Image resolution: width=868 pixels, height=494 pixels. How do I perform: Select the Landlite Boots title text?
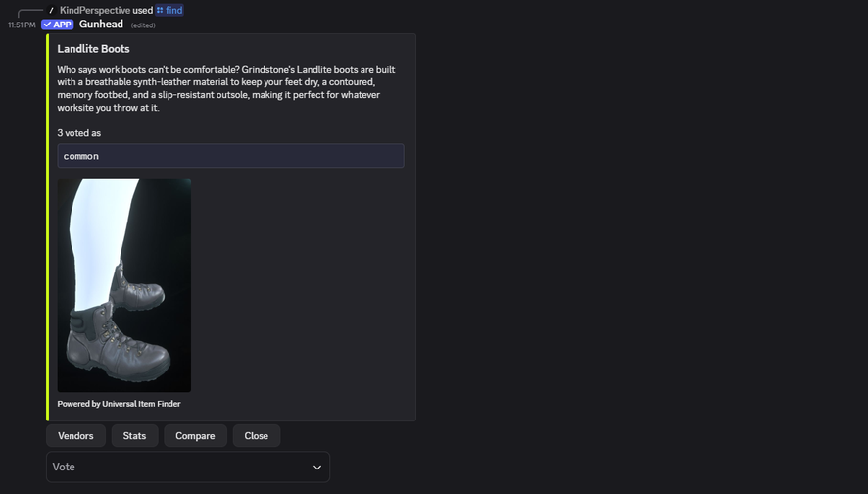point(93,49)
